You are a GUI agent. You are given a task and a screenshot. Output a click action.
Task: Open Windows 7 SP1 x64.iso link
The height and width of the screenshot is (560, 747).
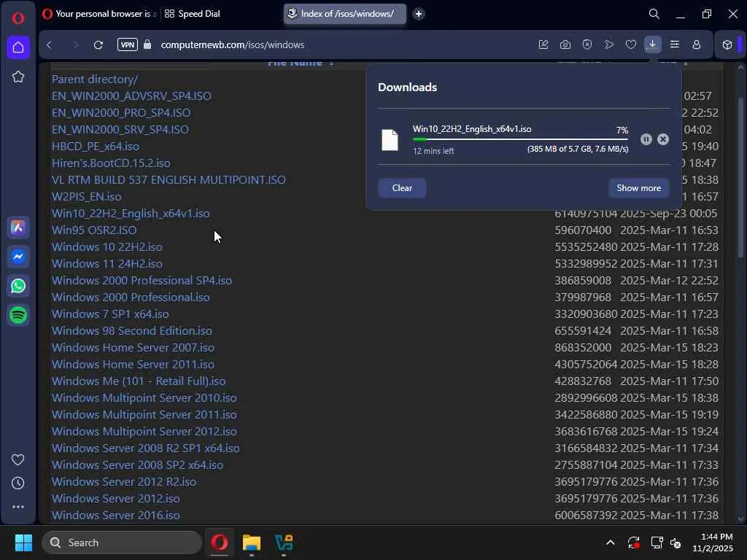tap(110, 314)
